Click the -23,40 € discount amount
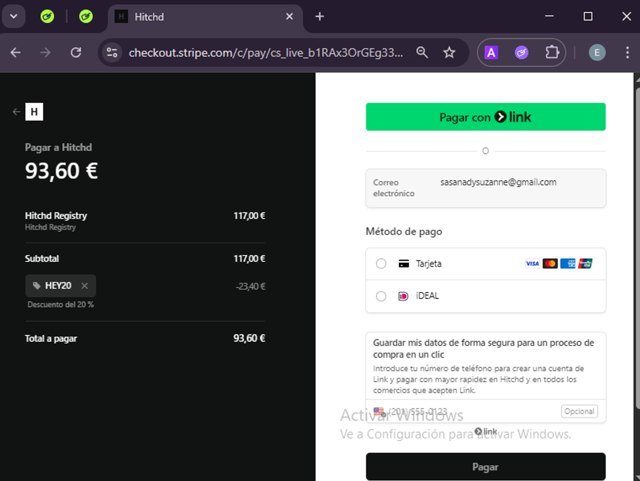Image resolution: width=640 pixels, height=481 pixels. (251, 286)
